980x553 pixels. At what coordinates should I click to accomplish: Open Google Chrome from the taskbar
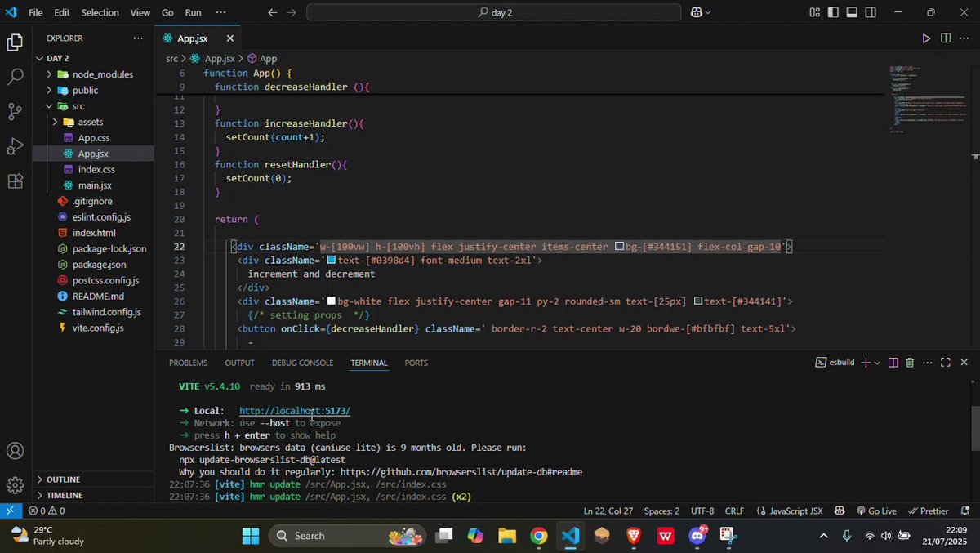point(538,536)
